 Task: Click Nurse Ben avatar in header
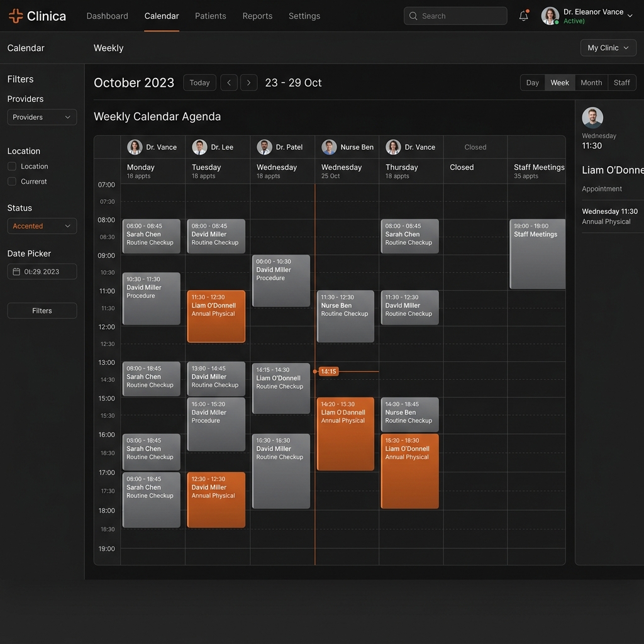tap(329, 147)
